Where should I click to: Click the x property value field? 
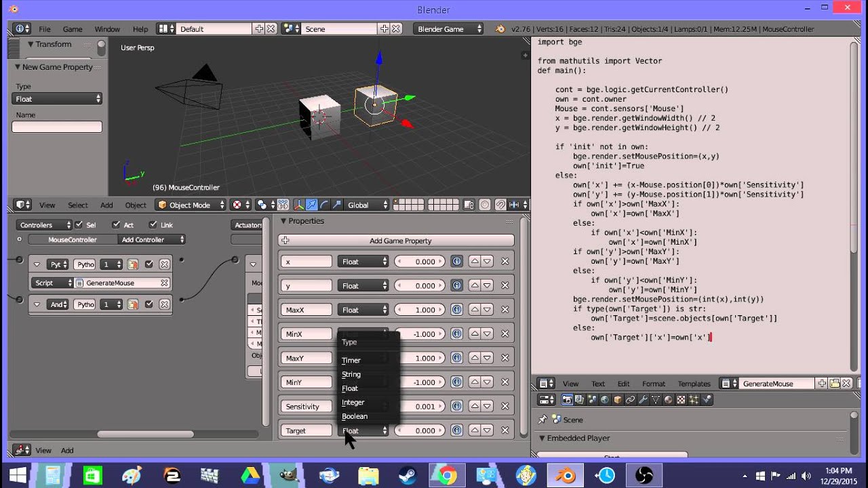(x=420, y=262)
